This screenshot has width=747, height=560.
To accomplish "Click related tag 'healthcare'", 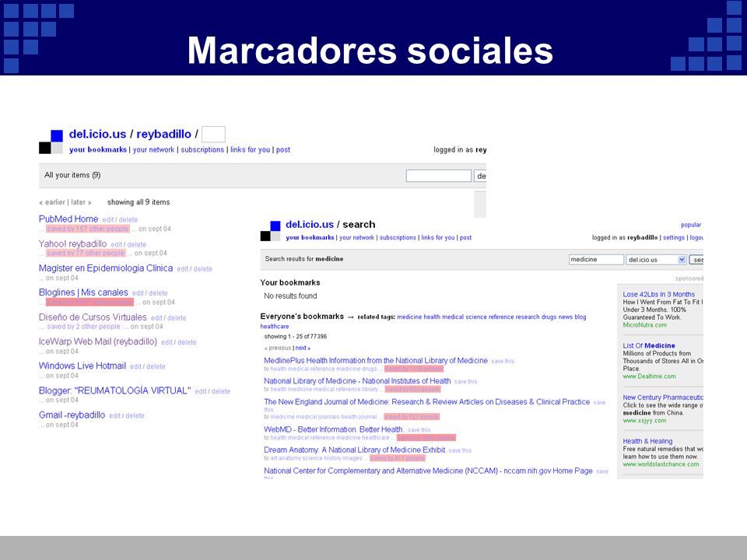I will point(275,327).
